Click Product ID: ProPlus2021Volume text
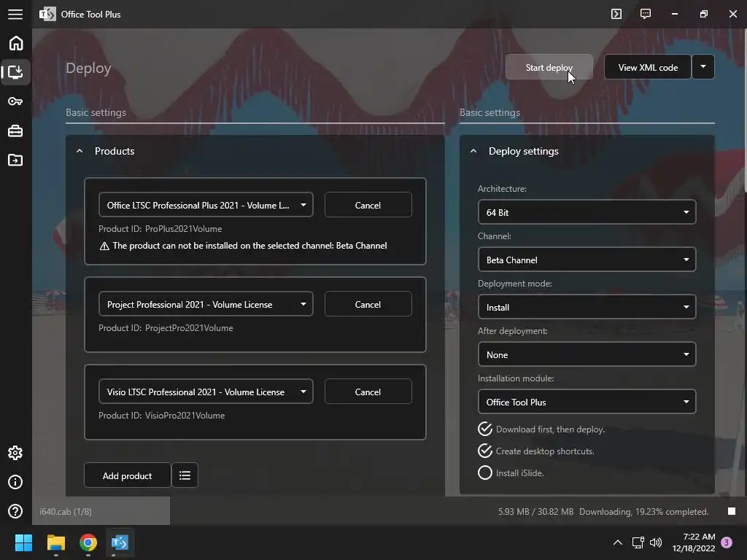This screenshot has width=747, height=560. [x=160, y=228]
